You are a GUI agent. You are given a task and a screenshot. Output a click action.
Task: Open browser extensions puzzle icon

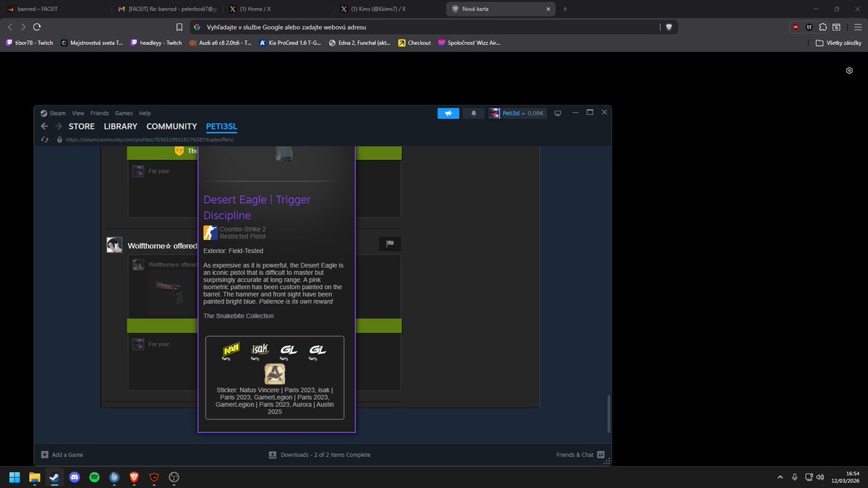(822, 27)
